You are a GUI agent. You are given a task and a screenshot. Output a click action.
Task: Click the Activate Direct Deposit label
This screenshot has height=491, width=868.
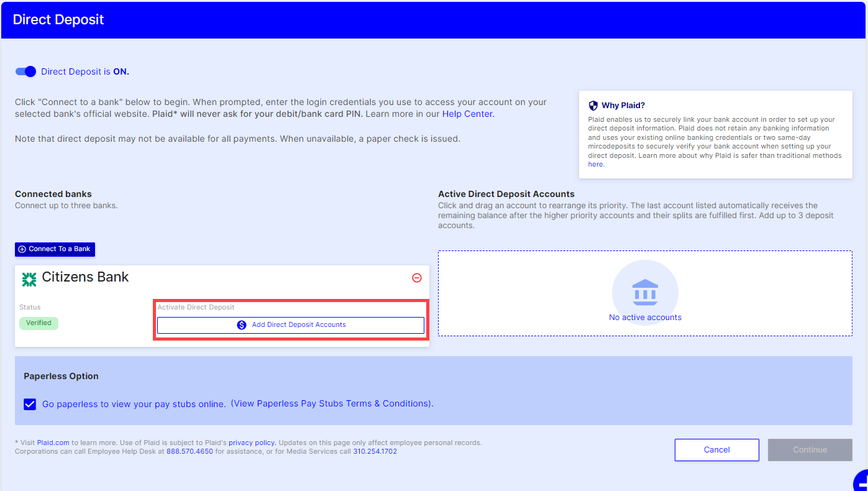196,307
